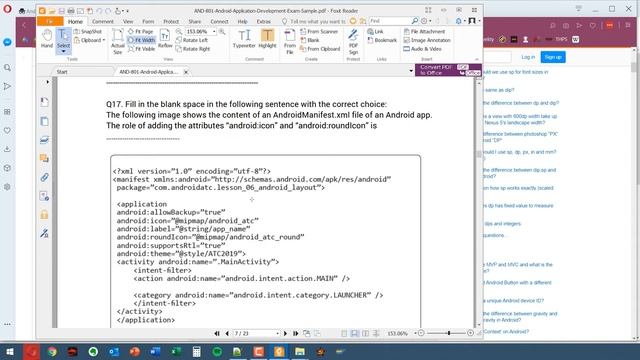Open the Bookmarks navigation panel icon
This screenshot has width=640, height=360.
click(44, 102)
